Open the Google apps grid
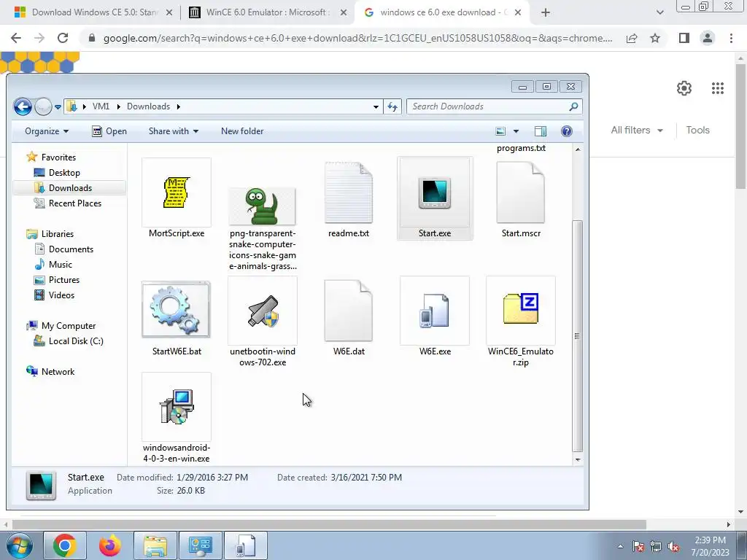The width and height of the screenshot is (747, 560). [718, 88]
